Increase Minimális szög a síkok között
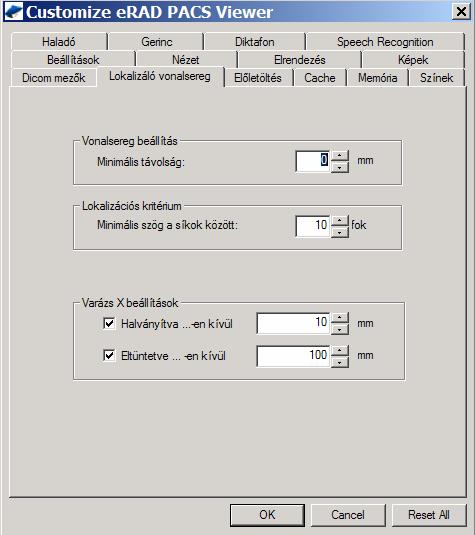The image size is (475, 535). pos(340,220)
